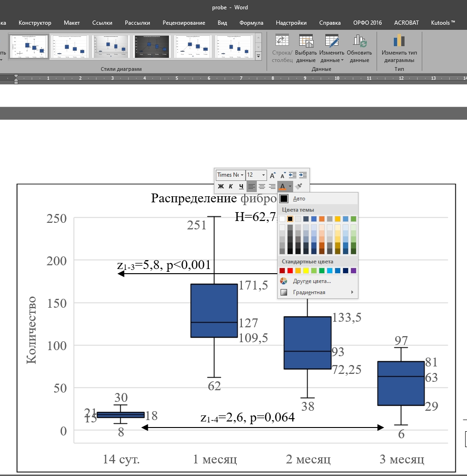The width and height of the screenshot is (467, 476).
Task: Open the ACROBAT tab
Action: (406, 23)
